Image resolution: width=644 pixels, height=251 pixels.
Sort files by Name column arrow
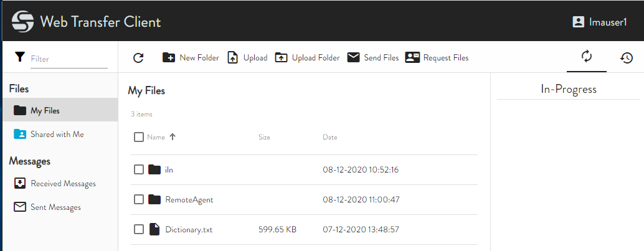(x=173, y=137)
